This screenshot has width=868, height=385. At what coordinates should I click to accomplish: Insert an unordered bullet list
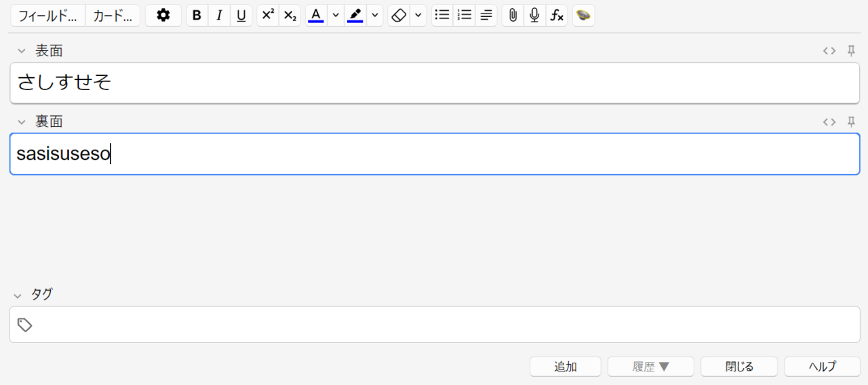[442, 16]
